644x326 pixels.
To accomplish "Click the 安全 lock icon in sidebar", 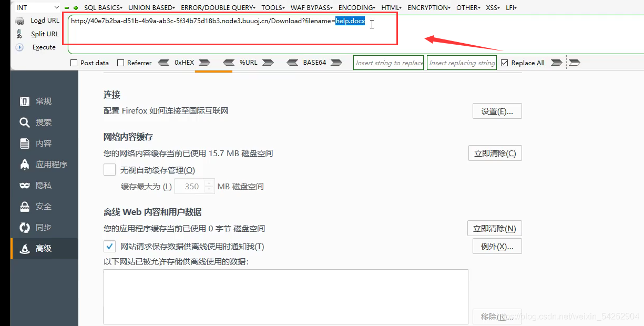I will click(25, 206).
